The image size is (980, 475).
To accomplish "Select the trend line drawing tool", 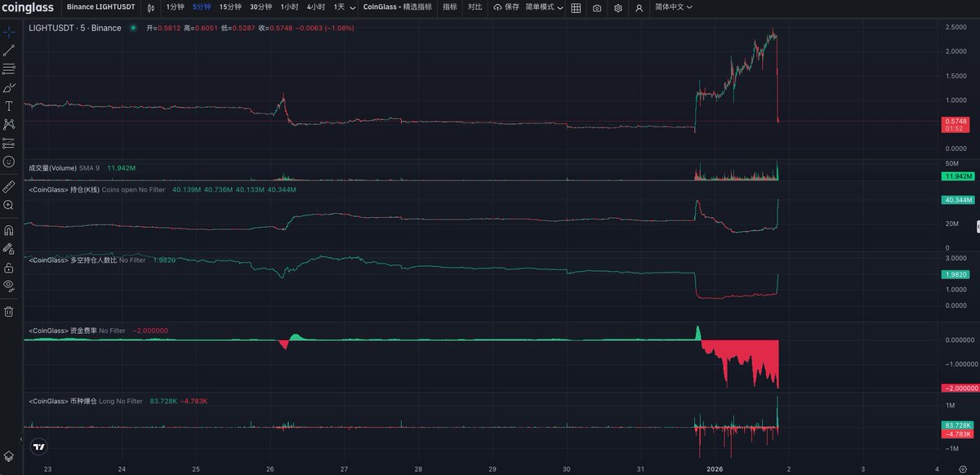I will tap(9, 51).
